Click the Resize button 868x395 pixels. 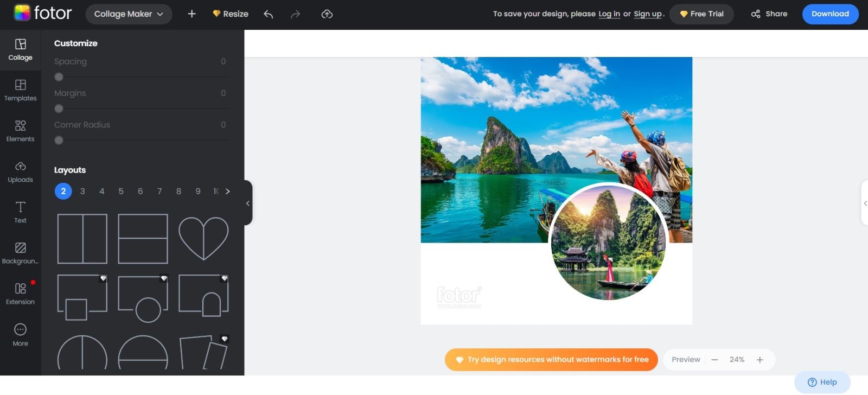coord(231,14)
